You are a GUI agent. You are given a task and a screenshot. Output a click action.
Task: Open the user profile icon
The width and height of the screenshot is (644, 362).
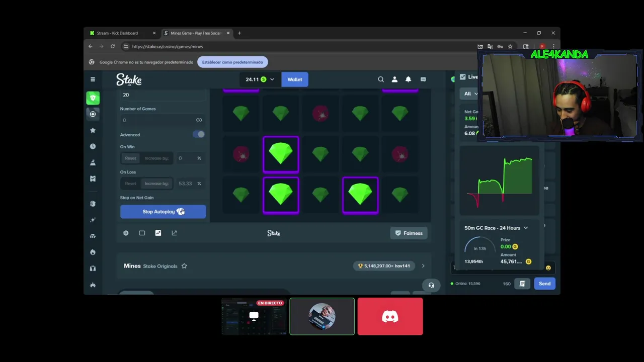[394, 79]
